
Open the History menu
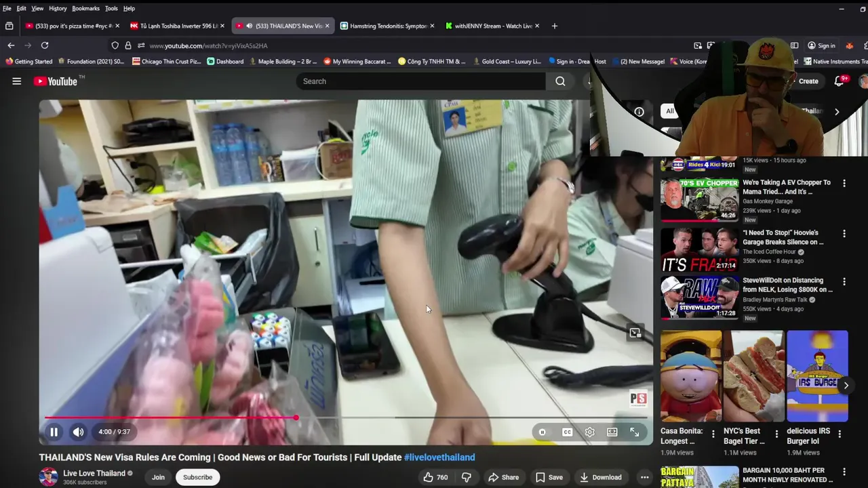tap(58, 8)
